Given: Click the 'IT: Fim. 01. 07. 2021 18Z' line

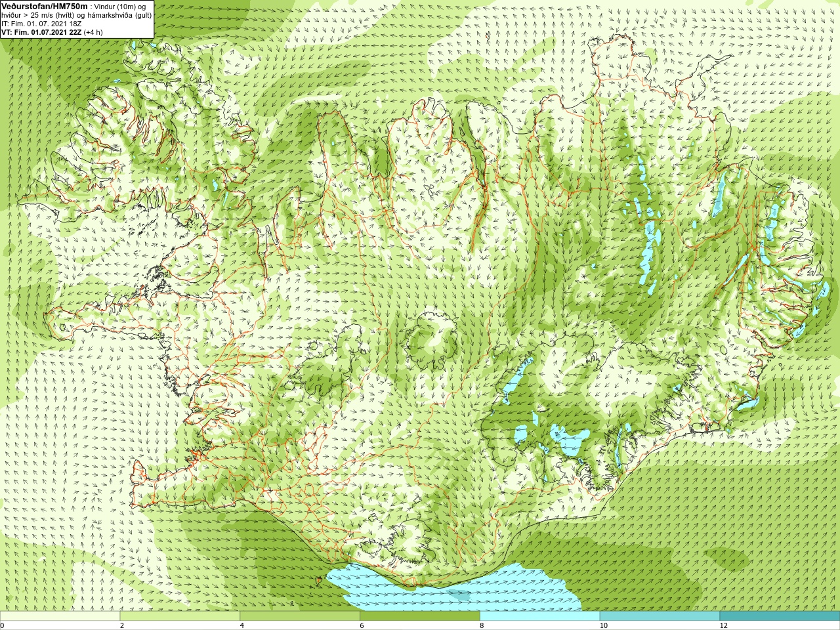Looking at the screenshot, I should (x=41, y=24).
